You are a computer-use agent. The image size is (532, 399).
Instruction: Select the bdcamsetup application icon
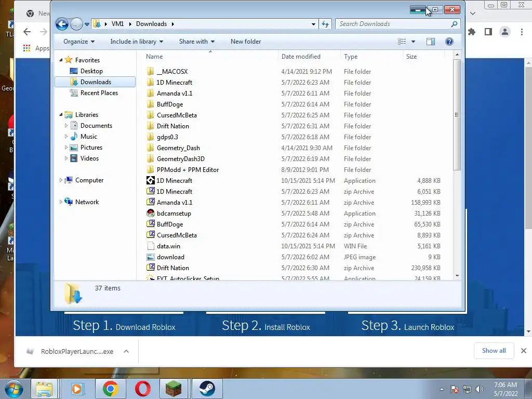tap(150, 213)
